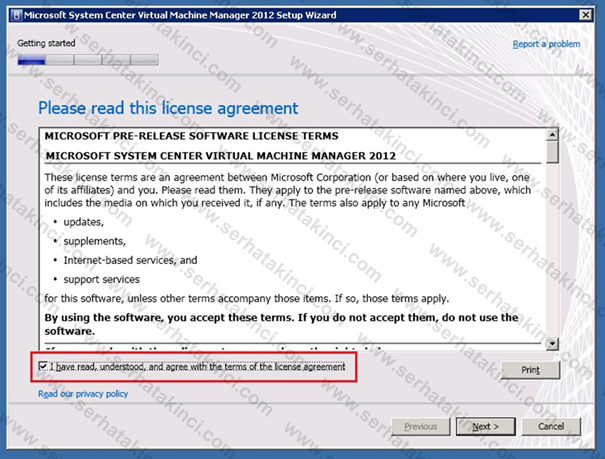Click the 'MICROSOFT PRE-RELEASE SOFTWARE LICENSE TERMS' heading
The width and height of the screenshot is (605, 459).
click(x=191, y=136)
